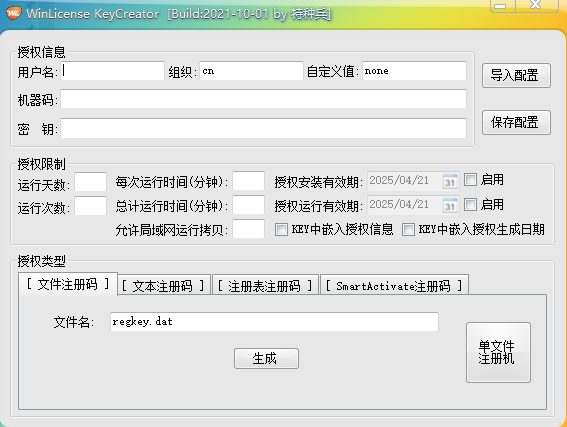Focus the 用户名 input field

112,71
